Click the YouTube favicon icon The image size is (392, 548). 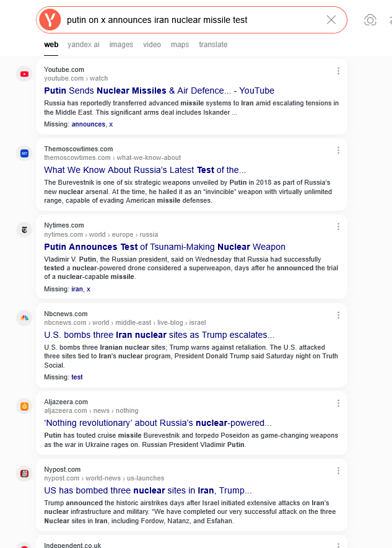pyautogui.click(x=24, y=74)
